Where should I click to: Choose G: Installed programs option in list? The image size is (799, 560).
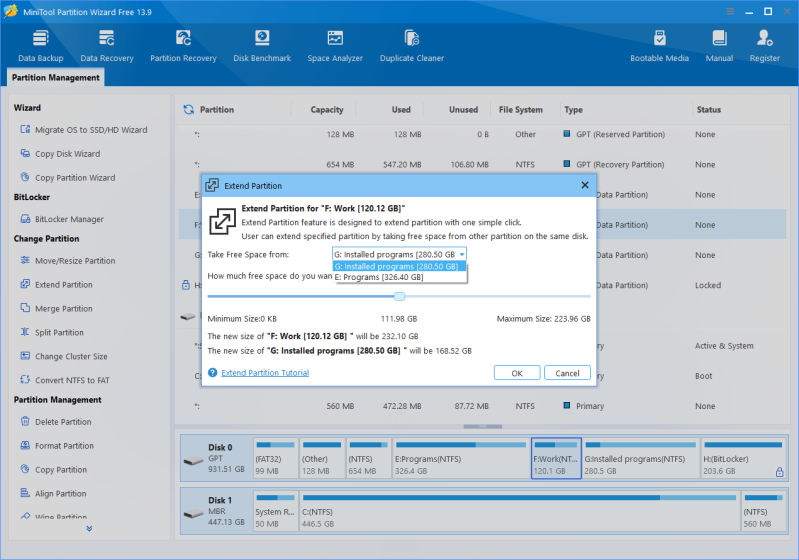click(x=399, y=266)
